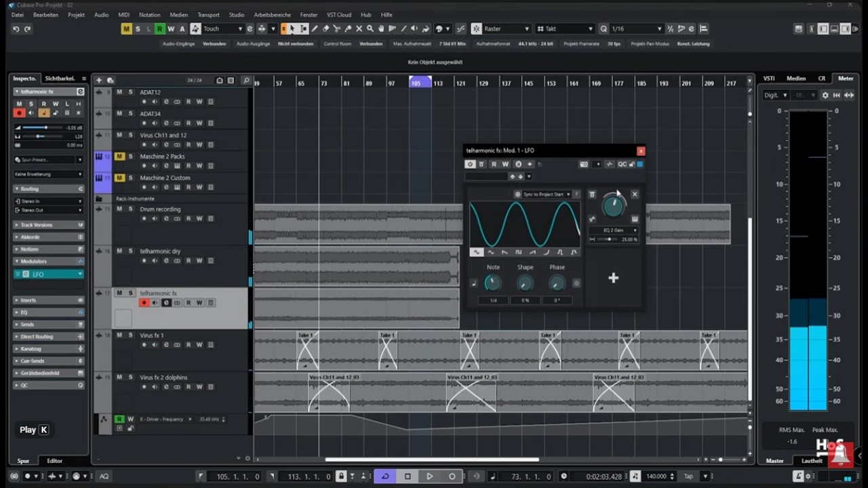The height and width of the screenshot is (488, 868).
Task: Click the Stop transport button
Action: (408, 476)
